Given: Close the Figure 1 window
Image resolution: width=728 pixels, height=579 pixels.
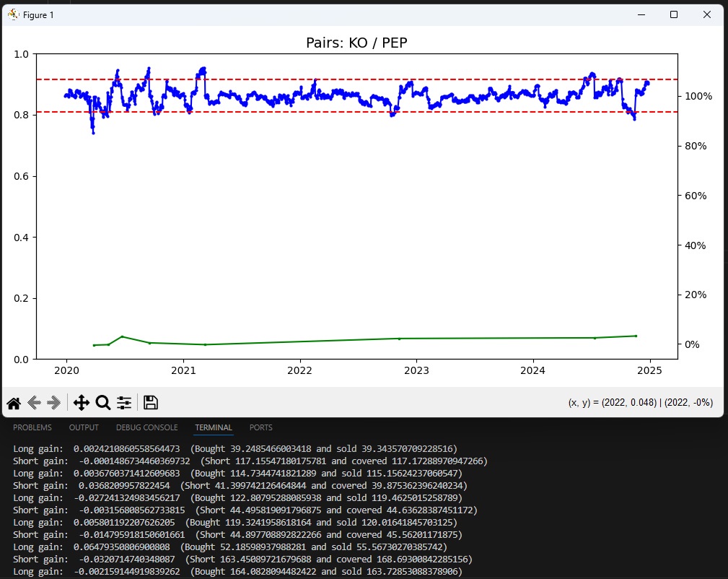Looking at the screenshot, I should tap(706, 15).
